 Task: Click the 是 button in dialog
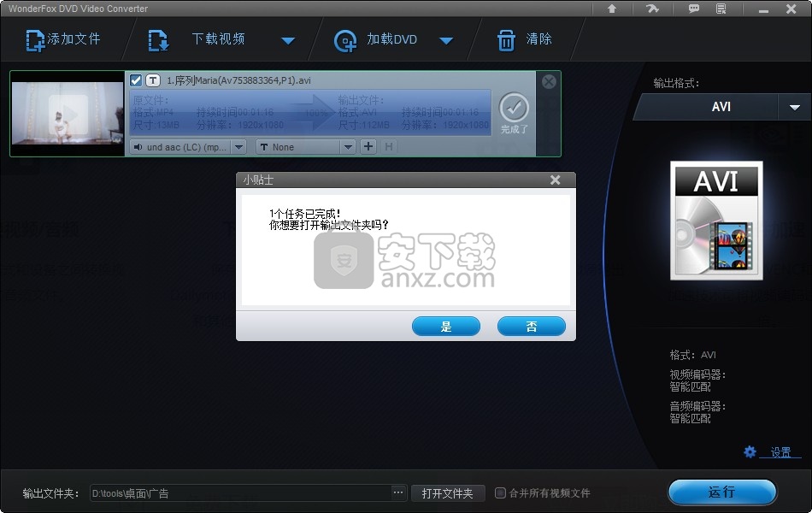[446, 327]
